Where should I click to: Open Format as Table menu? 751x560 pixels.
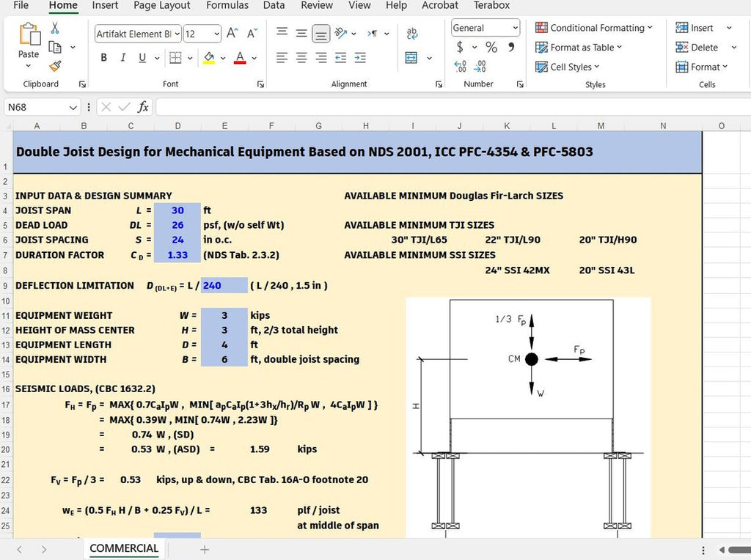coord(579,48)
